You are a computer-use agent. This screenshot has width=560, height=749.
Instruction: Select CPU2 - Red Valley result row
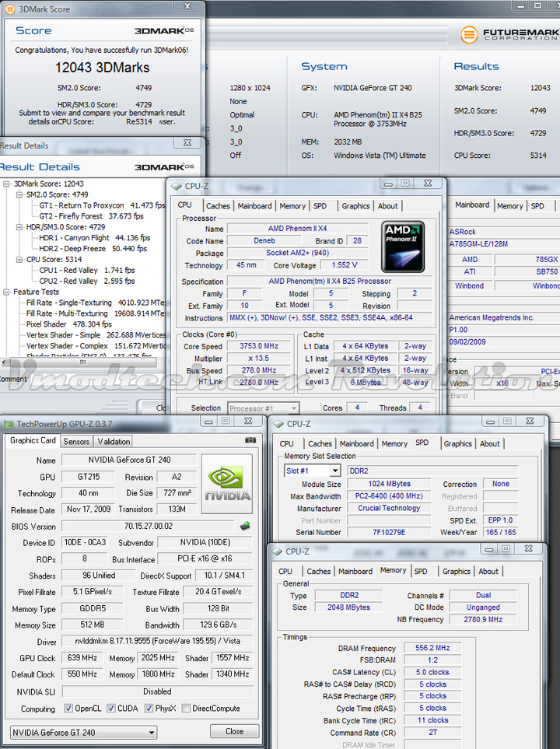(x=87, y=281)
